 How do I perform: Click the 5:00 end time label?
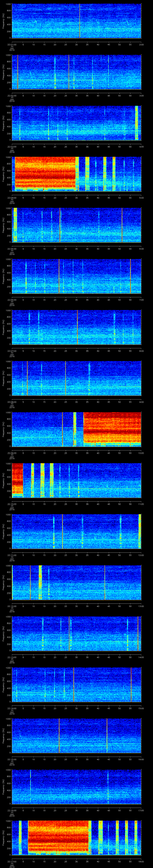[141, 198]
